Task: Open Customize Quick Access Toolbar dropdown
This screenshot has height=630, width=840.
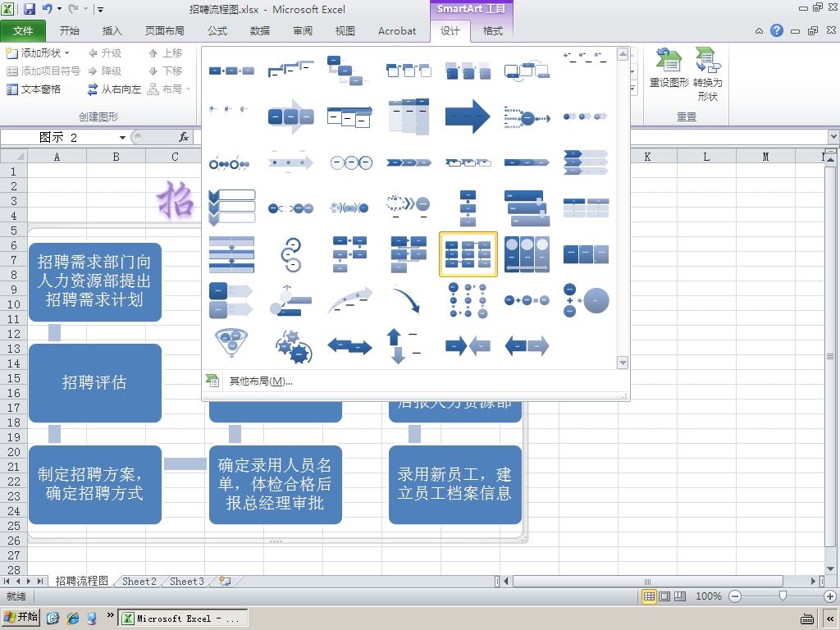Action: click(100, 9)
